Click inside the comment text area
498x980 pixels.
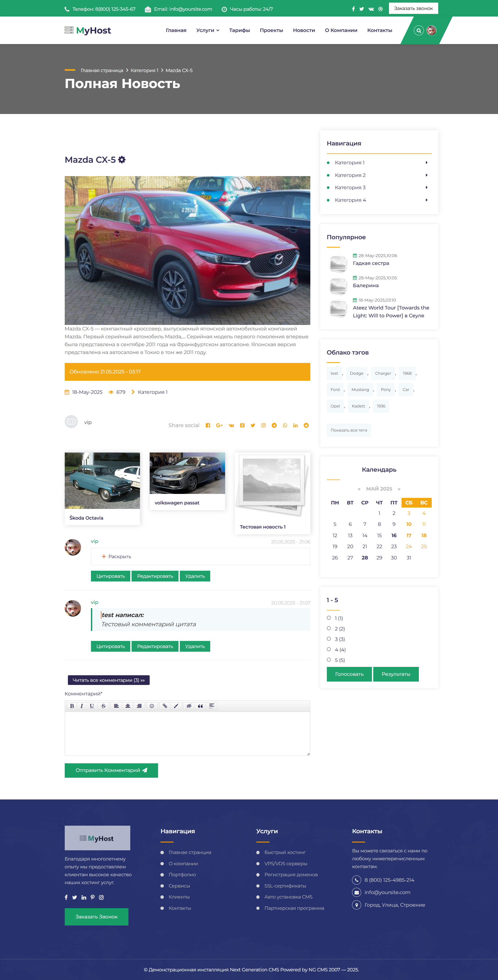pos(188,733)
